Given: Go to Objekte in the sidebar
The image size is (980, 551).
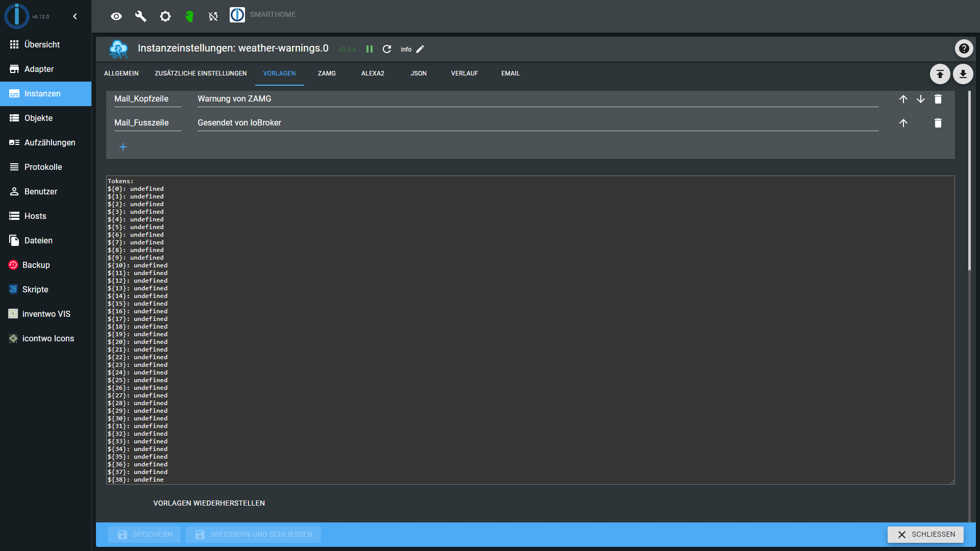Looking at the screenshot, I should [45, 118].
